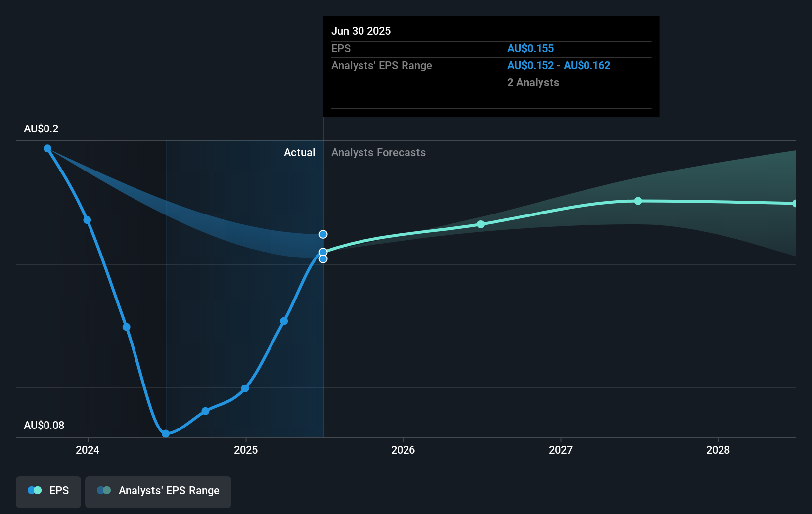Click the highlighted Jun 30 2025 data point
Image resolution: width=812 pixels, height=514 pixels.
coord(323,252)
